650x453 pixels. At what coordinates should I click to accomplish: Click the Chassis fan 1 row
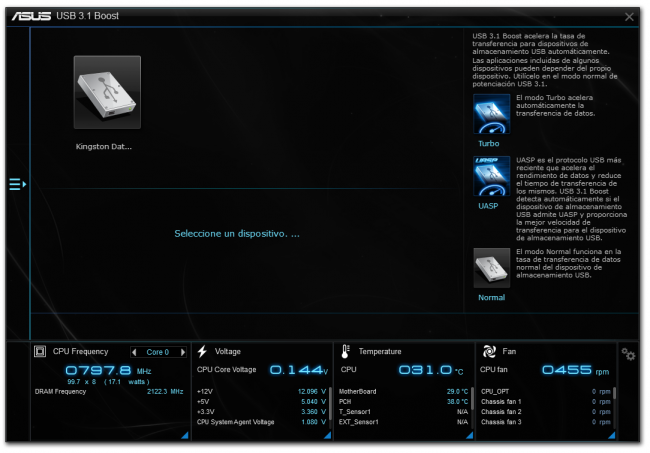546,402
